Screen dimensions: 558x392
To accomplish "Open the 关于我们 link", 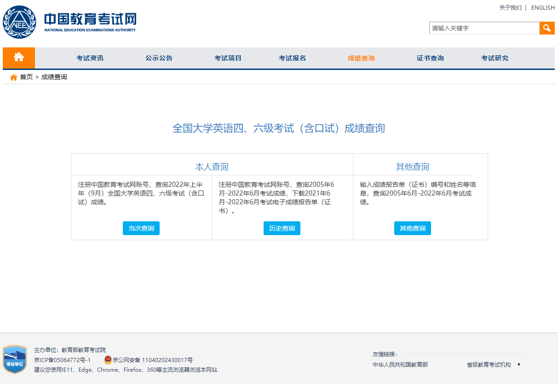I will click(x=510, y=8).
